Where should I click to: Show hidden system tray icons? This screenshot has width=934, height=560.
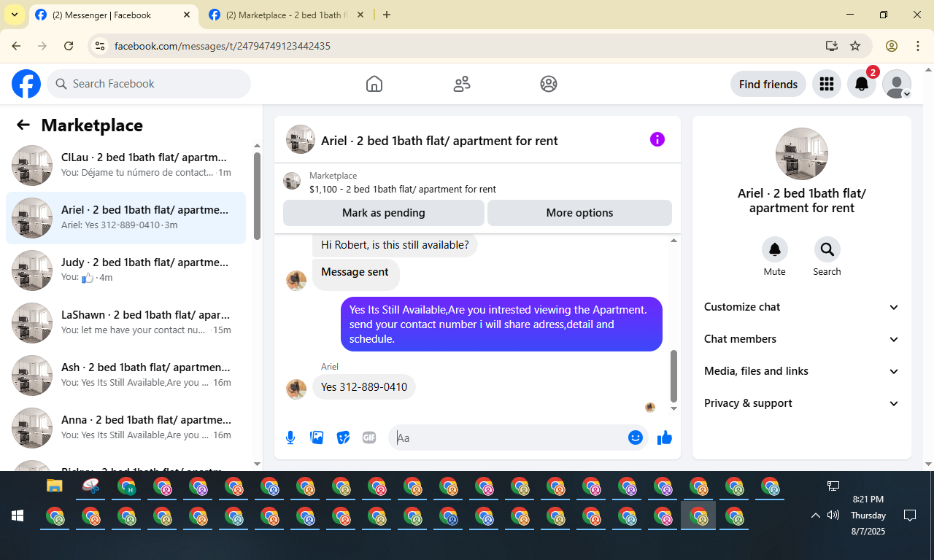[815, 516]
